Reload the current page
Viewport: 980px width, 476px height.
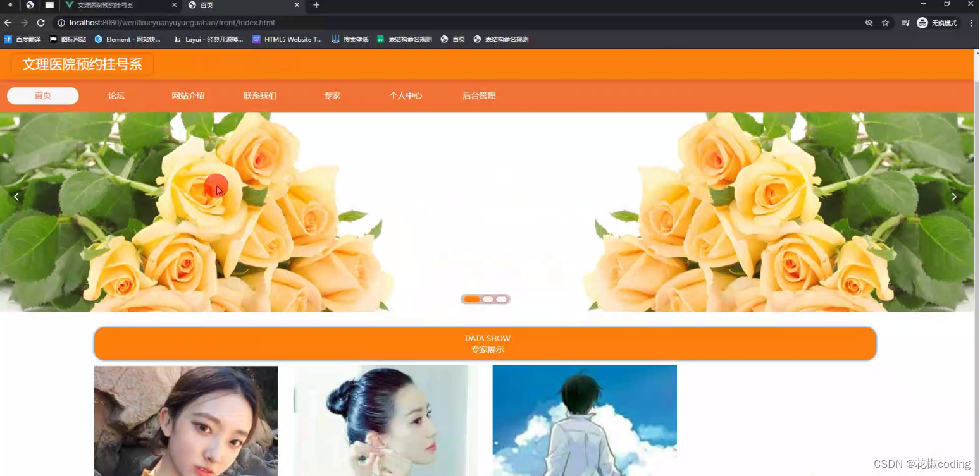(x=40, y=22)
